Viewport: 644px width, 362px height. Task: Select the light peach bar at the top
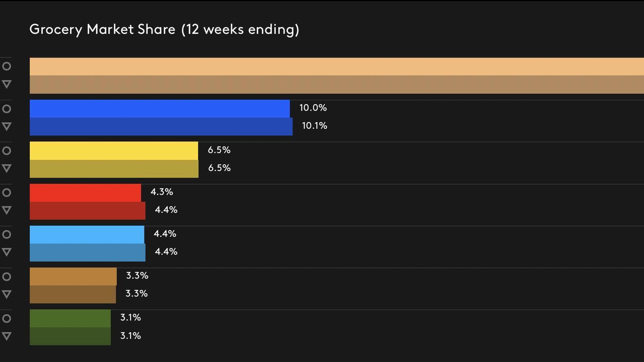tap(336, 66)
